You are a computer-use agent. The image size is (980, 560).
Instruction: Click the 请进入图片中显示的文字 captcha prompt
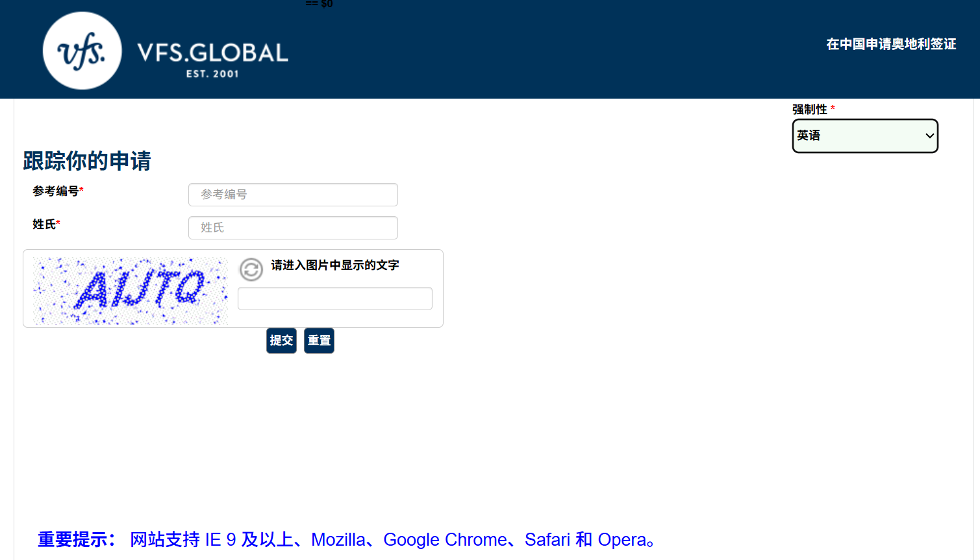(x=334, y=265)
